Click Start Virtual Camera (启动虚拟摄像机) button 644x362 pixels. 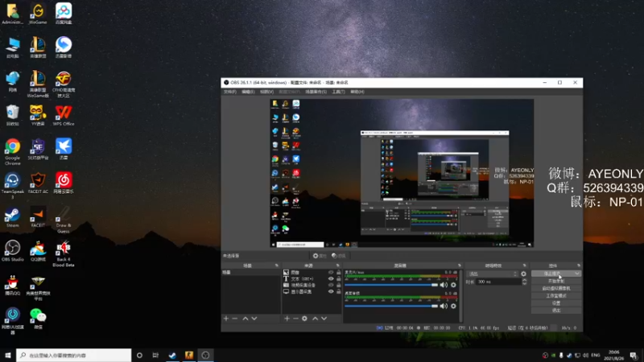coord(556,289)
